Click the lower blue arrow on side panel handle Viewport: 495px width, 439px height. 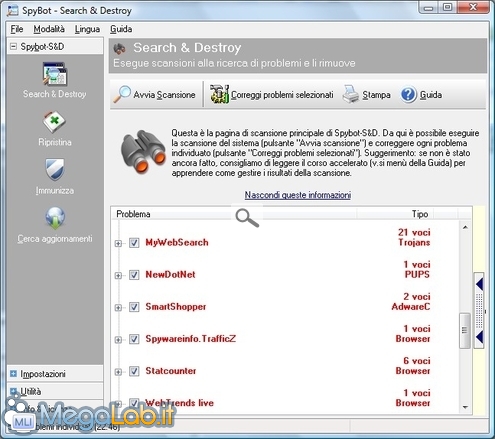pyautogui.click(x=480, y=337)
